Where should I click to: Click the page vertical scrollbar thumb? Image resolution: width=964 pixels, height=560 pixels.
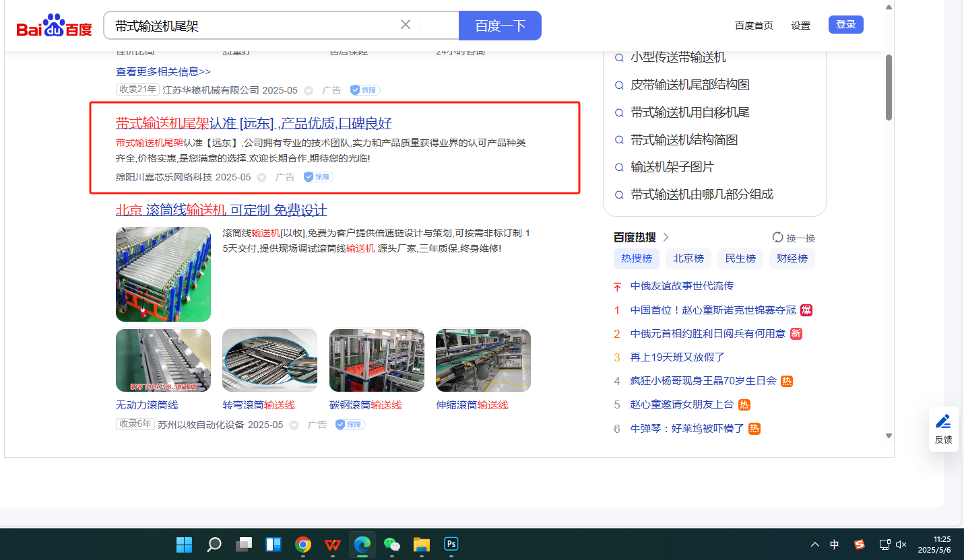tap(889, 87)
